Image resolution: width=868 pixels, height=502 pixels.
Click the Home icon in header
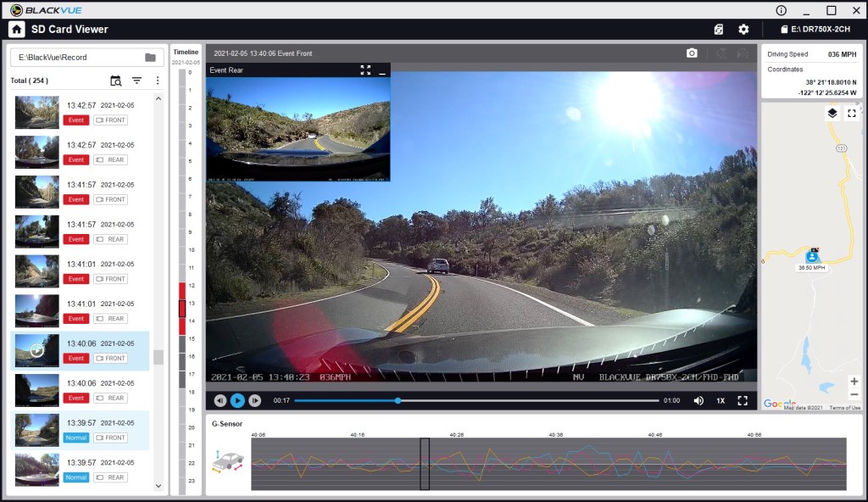[x=16, y=29]
